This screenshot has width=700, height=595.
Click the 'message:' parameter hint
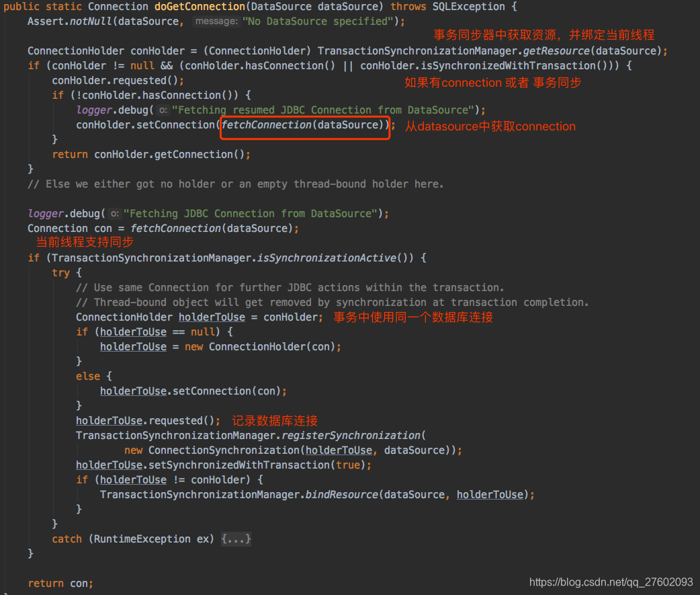tap(216, 22)
